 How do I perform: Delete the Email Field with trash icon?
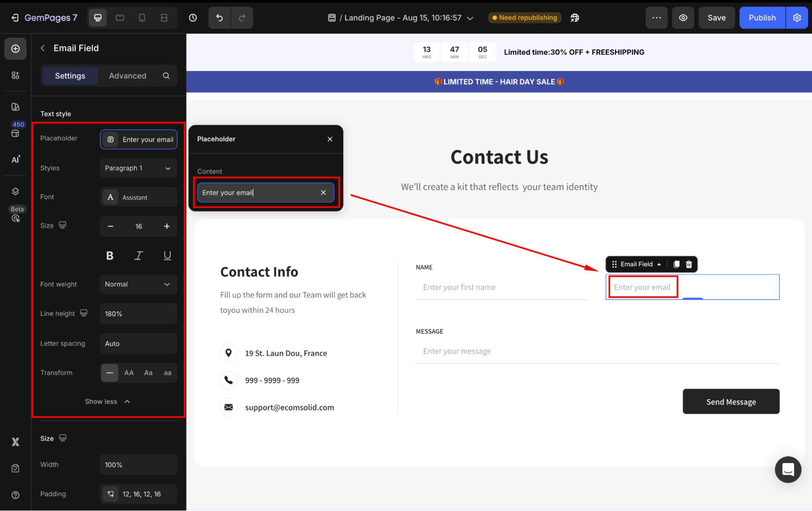[689, 264]
